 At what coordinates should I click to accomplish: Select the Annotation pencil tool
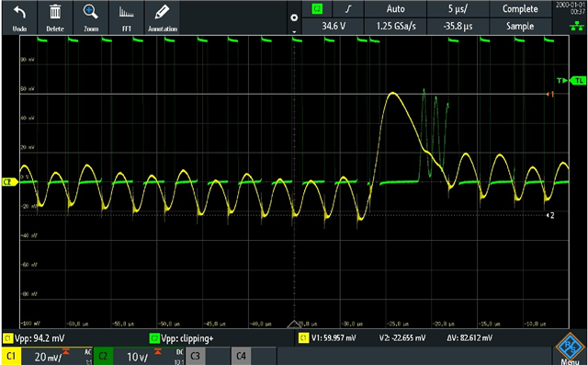coord(163,17)
